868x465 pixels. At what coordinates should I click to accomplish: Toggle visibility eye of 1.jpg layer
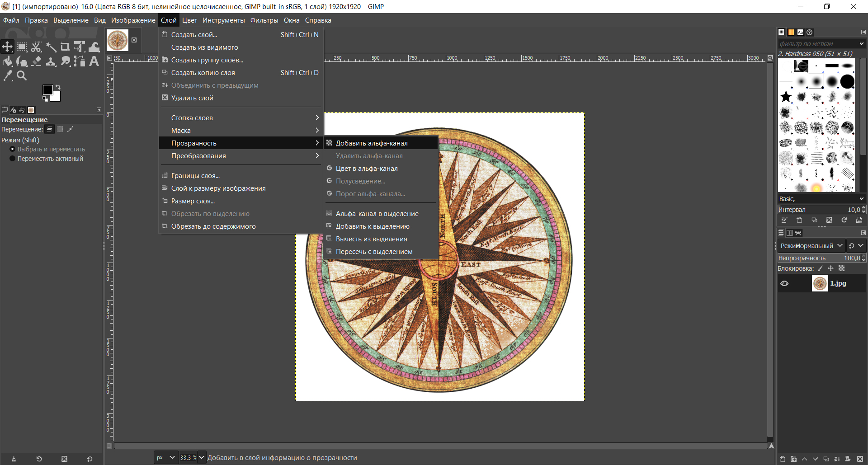point(784,283)
